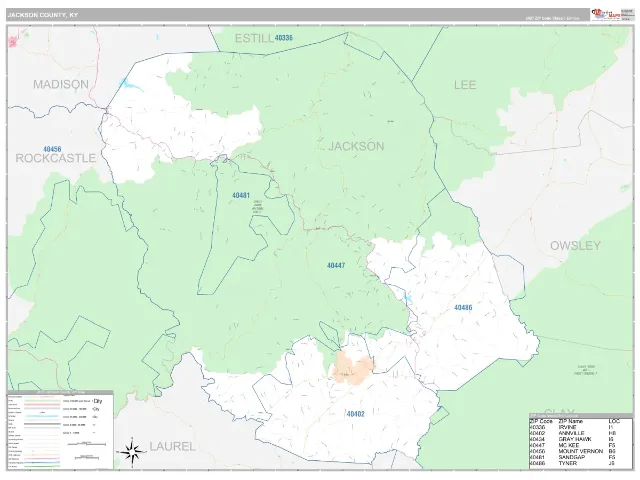Click the 'ZIP Name' column header in the table

(x=571, y=421)
